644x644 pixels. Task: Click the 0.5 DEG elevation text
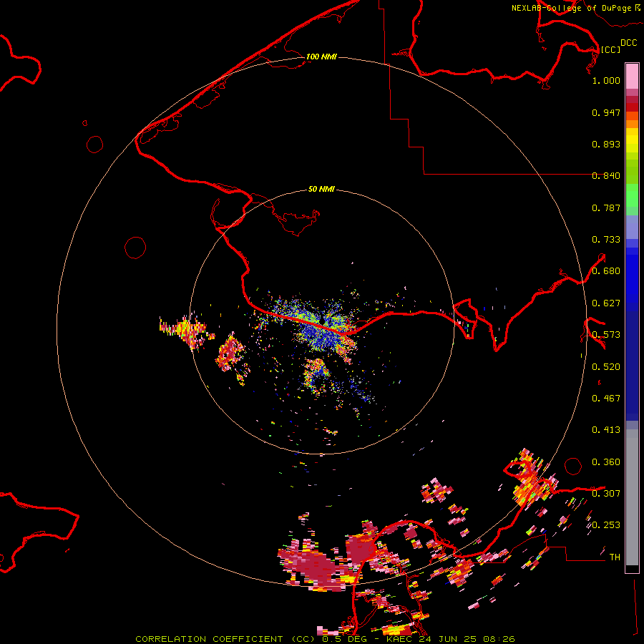click(x=344, y=639)
